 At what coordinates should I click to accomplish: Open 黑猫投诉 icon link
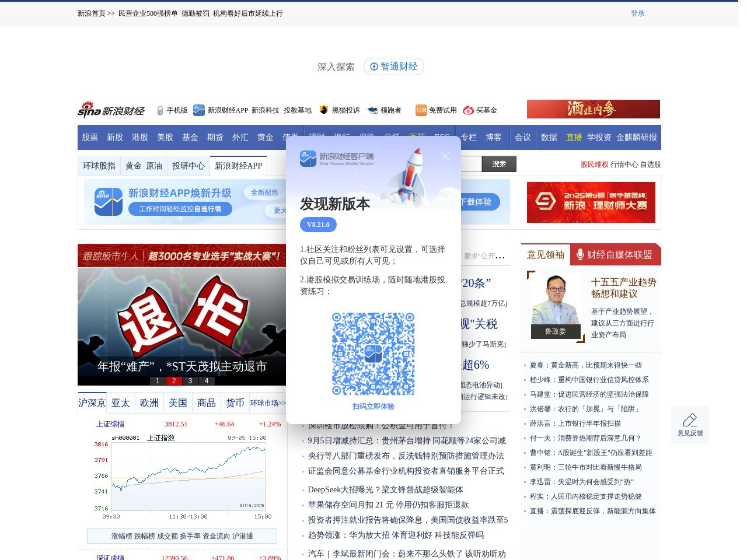click(340, 110)
